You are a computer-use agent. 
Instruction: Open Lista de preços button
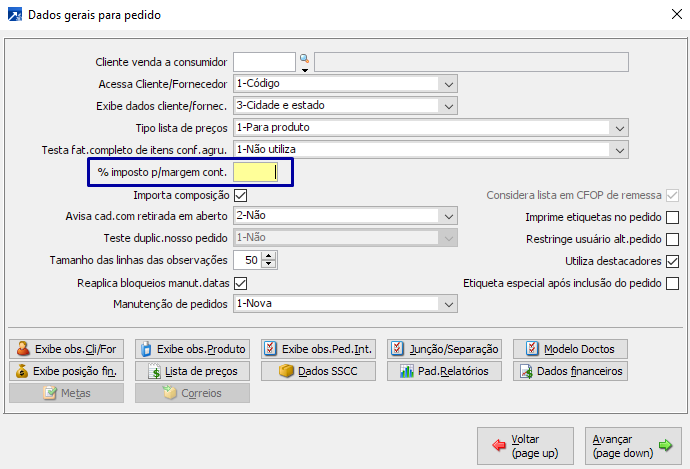point(192,371)
